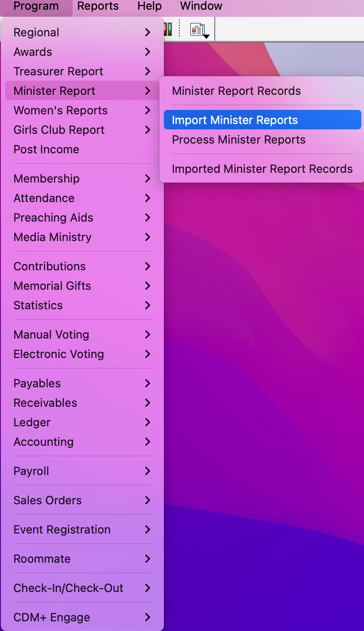Open the Reports menu in menu bar

pos(98,6)
